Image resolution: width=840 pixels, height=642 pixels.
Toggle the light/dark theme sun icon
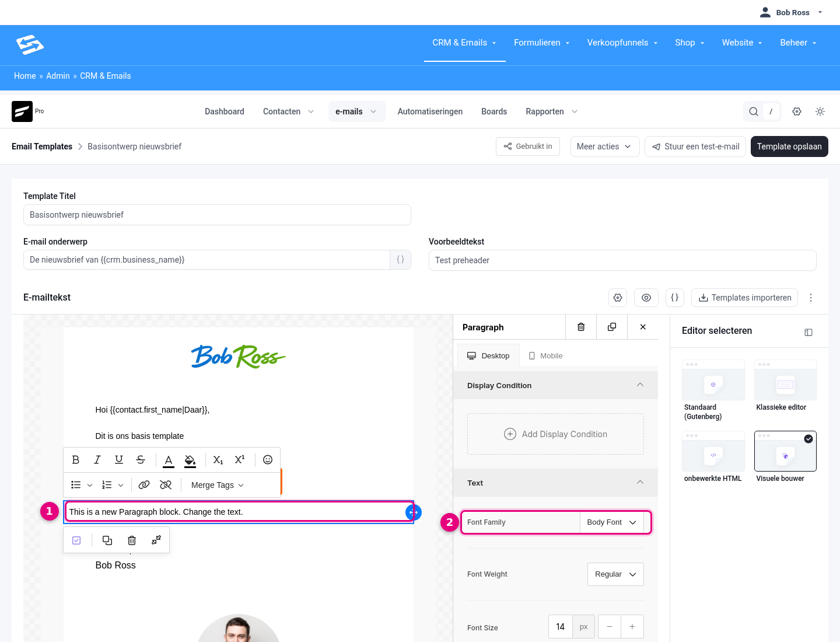click(x=820, y=111)
